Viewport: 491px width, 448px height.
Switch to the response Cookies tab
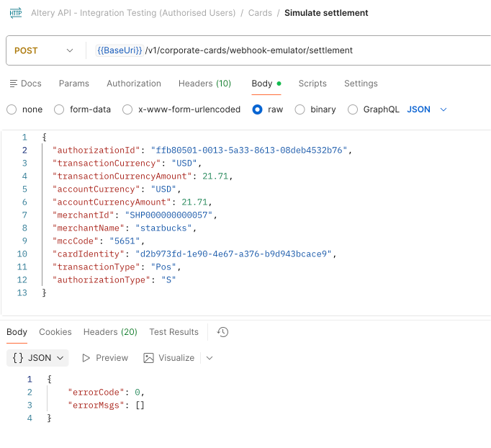(x=55, y=332)
